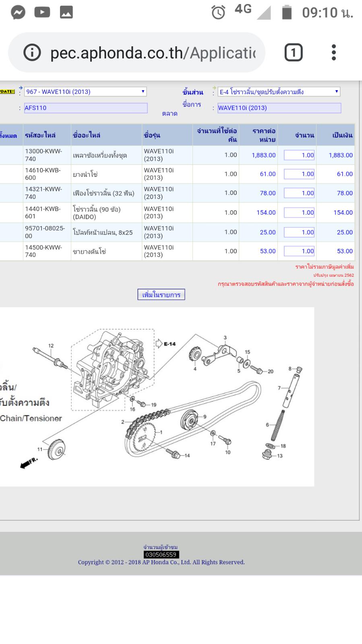Image resolution: width=362 pixels, height=644 pixels.
Task: Tap the battery status icon
Action: coord(287,12)
